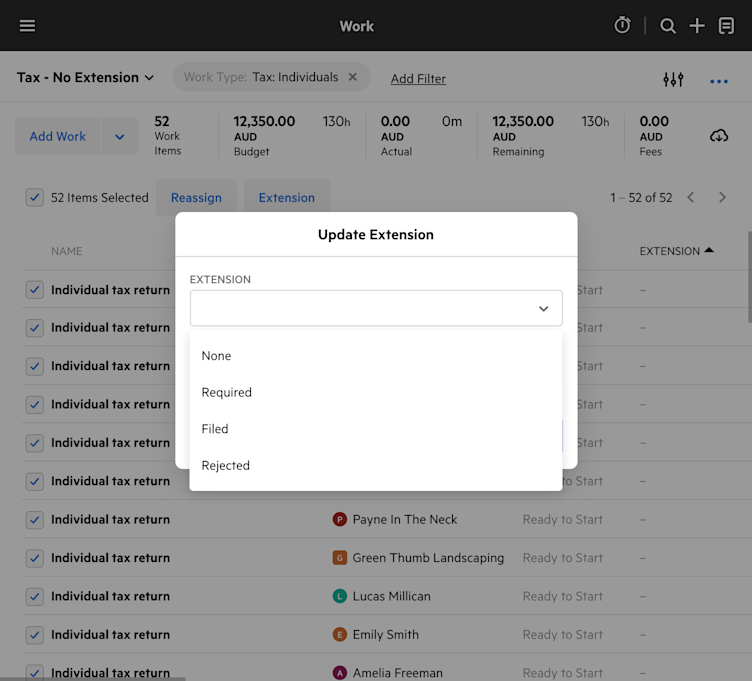Viewport: 752px width, 681px height.
Task: Untick the Emily Smith row checkbox
Action: (x=35, y=635)
